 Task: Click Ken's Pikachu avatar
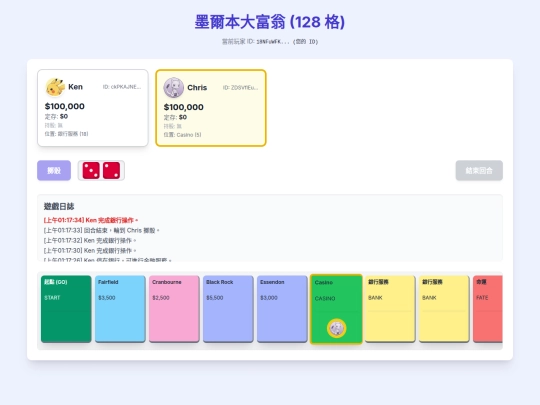click(55, 87)
